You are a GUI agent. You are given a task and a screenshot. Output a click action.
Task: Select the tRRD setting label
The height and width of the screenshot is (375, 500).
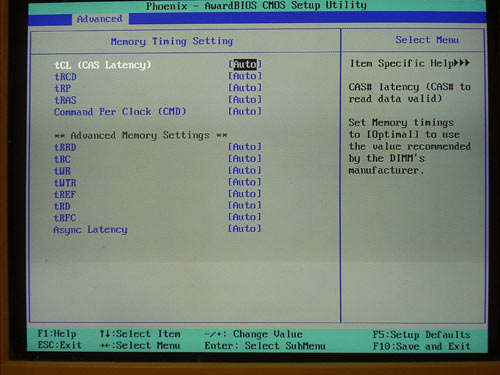(x=65, y=147)
